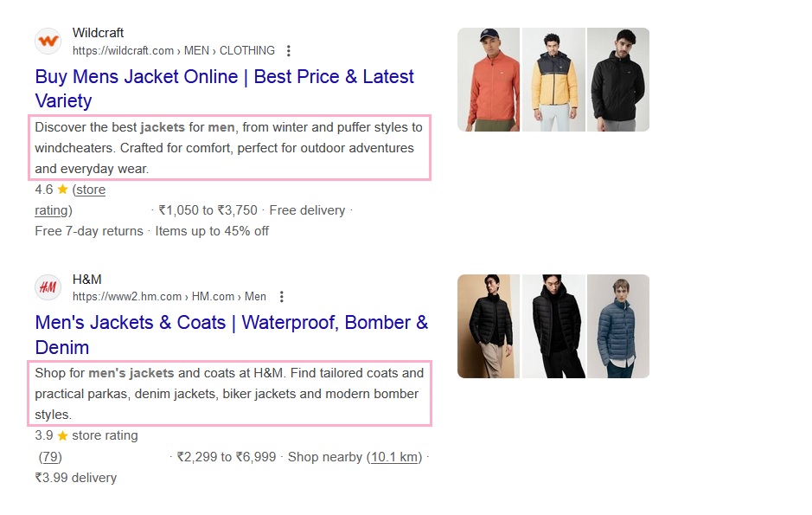This screenshot has height=515, width=812.
Task: View H&M hooded black puffer thumbnail
Action: [x=553, y=326]
